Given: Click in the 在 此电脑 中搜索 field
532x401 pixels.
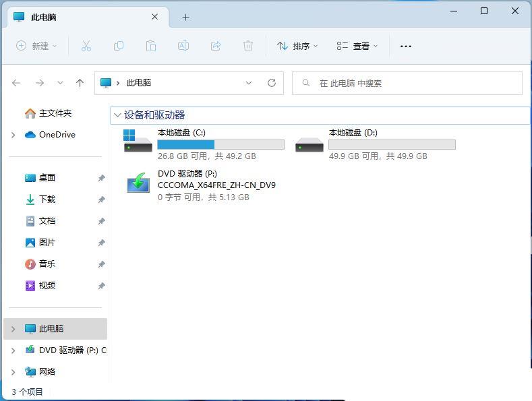Looking at the screenshot, I should click(407, 83).
